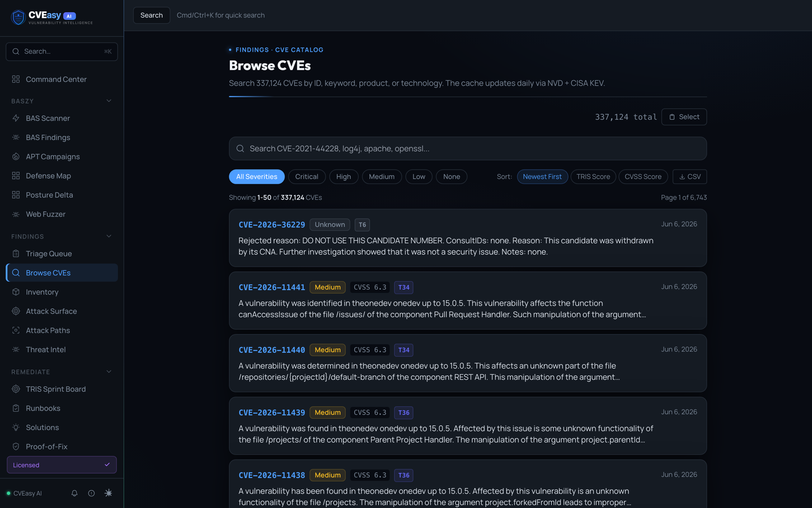
Task: Focus the sidebar Search field
Action: (62, 51)
